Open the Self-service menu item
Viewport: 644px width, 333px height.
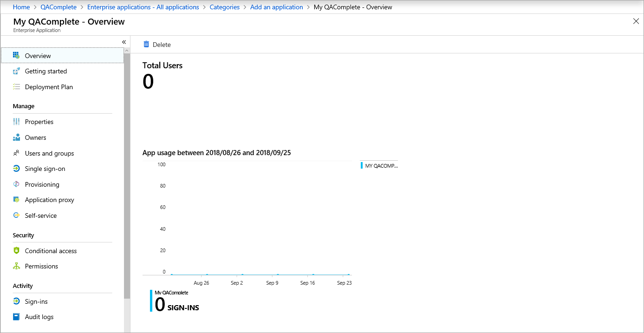(x=41, y=215)
